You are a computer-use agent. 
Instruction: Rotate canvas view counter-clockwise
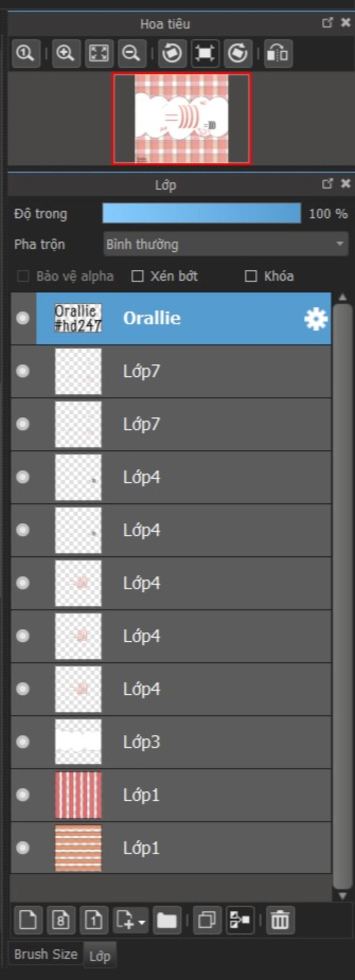point(172,53)
